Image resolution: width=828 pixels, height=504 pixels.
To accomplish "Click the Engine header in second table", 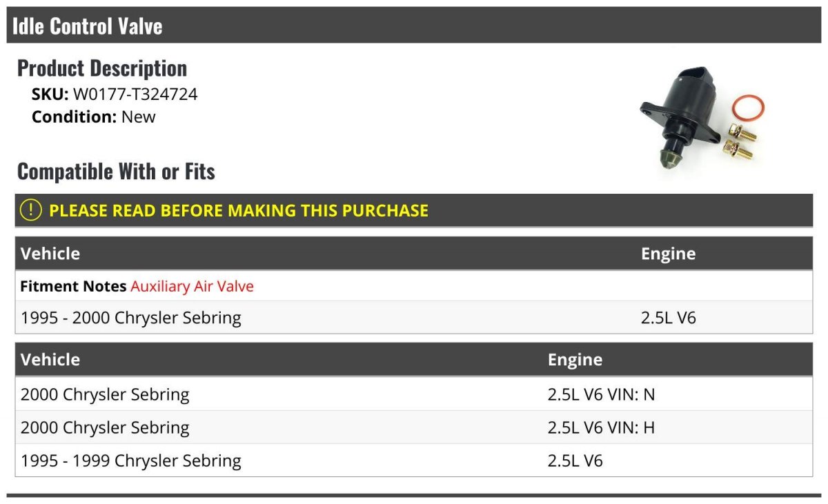I will click(x=575, y=359).
